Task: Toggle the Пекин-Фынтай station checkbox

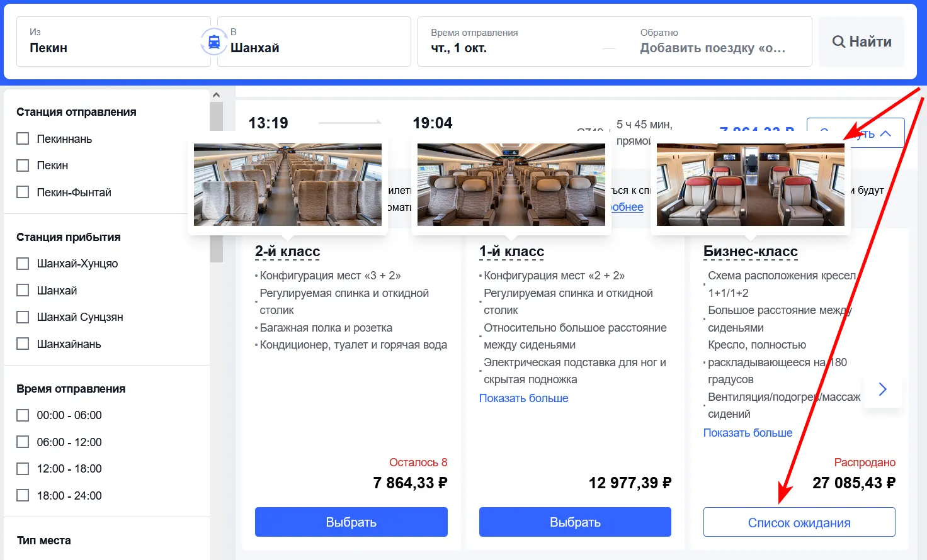Action: (23, 192)
